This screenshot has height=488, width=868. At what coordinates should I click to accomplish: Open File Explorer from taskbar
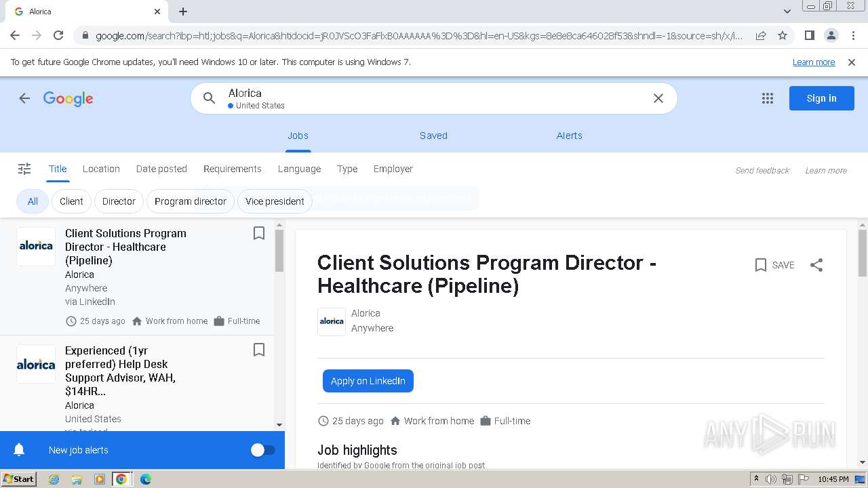(77, 479)
